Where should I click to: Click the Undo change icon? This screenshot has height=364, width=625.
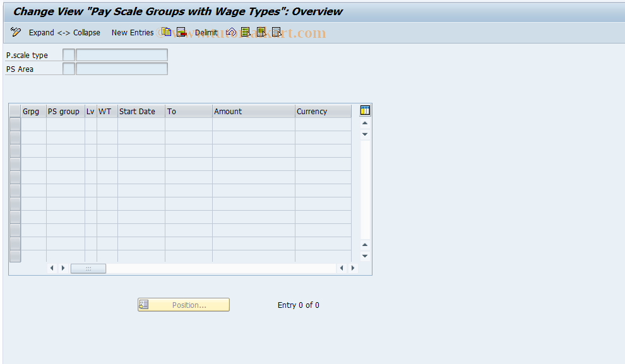click(231, 32)
